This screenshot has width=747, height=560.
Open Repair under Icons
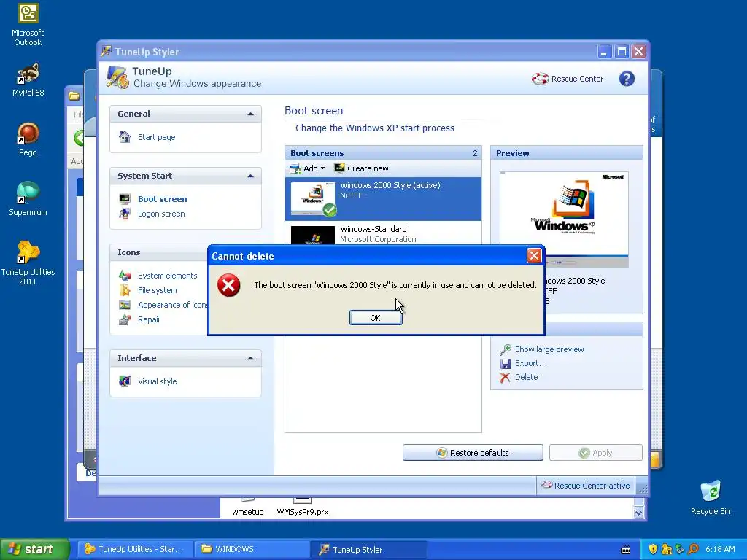pyautogui.click(x=149, y=319)
